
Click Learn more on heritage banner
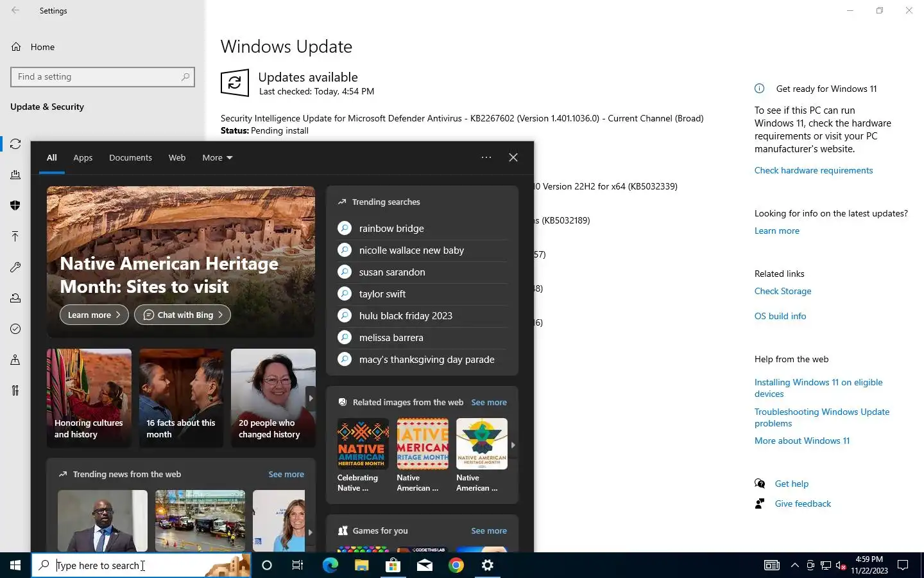click(94, 315)
